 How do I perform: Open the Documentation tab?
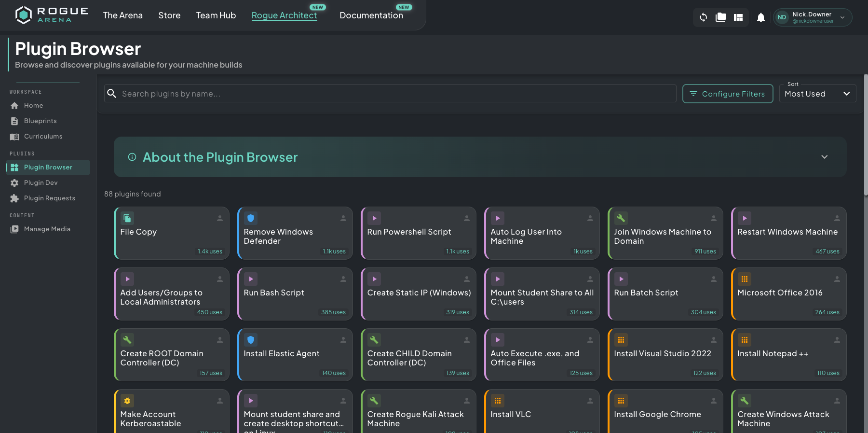point(371,15)
